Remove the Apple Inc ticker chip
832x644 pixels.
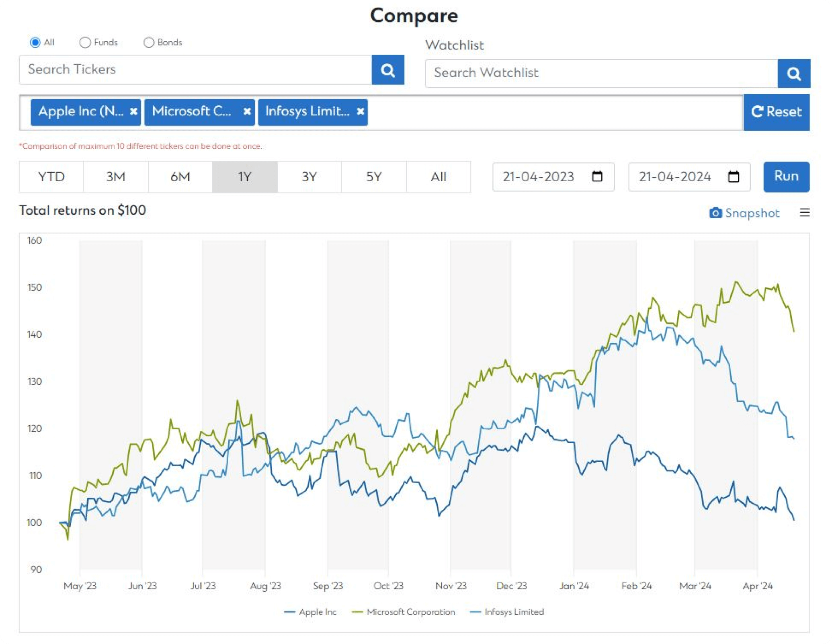click(x=133, y=111)
